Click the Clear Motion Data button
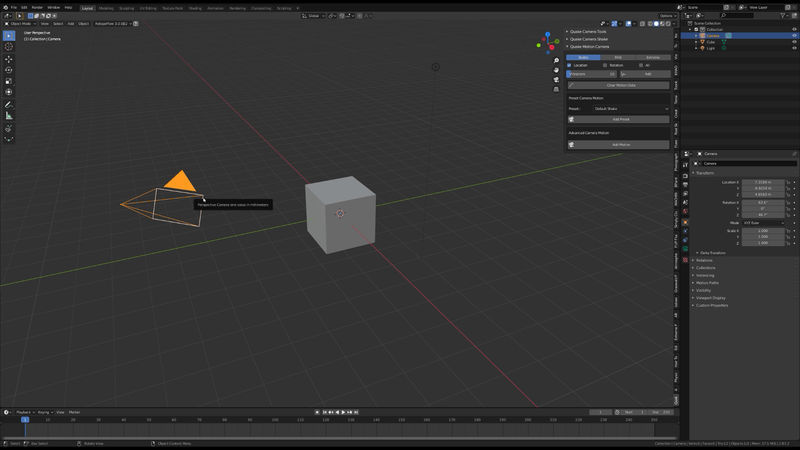Image resolution: width=800 pixels, height=450 pixels. point(618,85)
